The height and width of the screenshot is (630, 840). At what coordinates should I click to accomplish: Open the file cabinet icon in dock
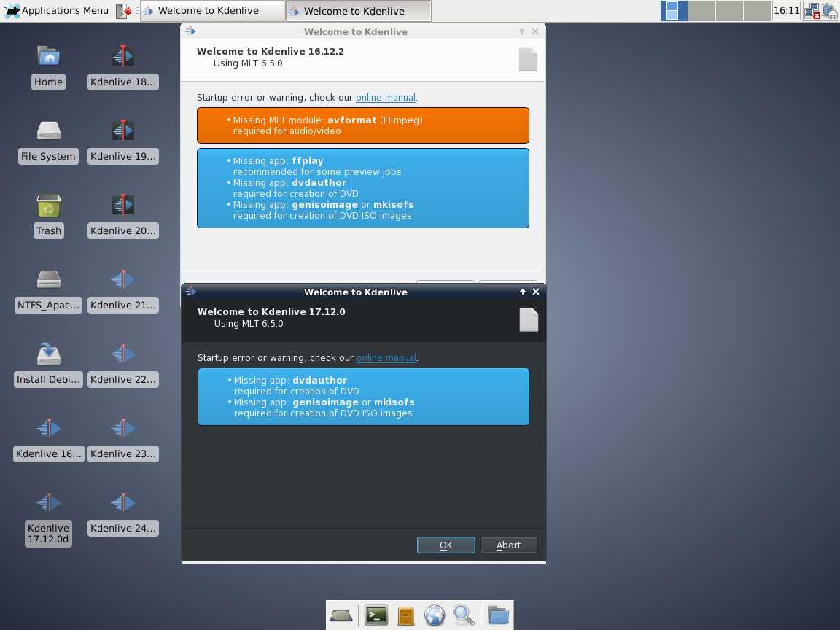point(405,615)
